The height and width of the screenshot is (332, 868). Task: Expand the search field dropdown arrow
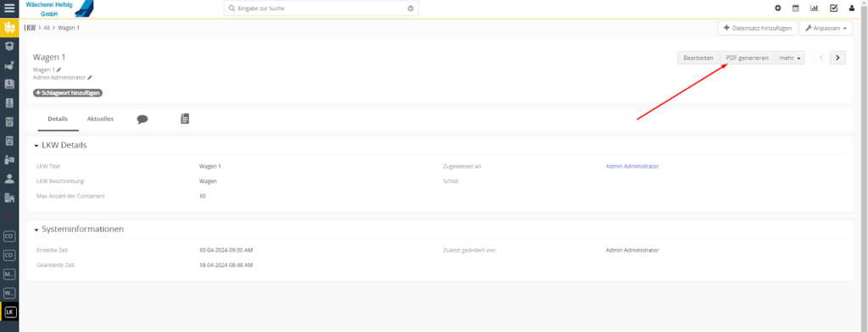click(411, 8)
